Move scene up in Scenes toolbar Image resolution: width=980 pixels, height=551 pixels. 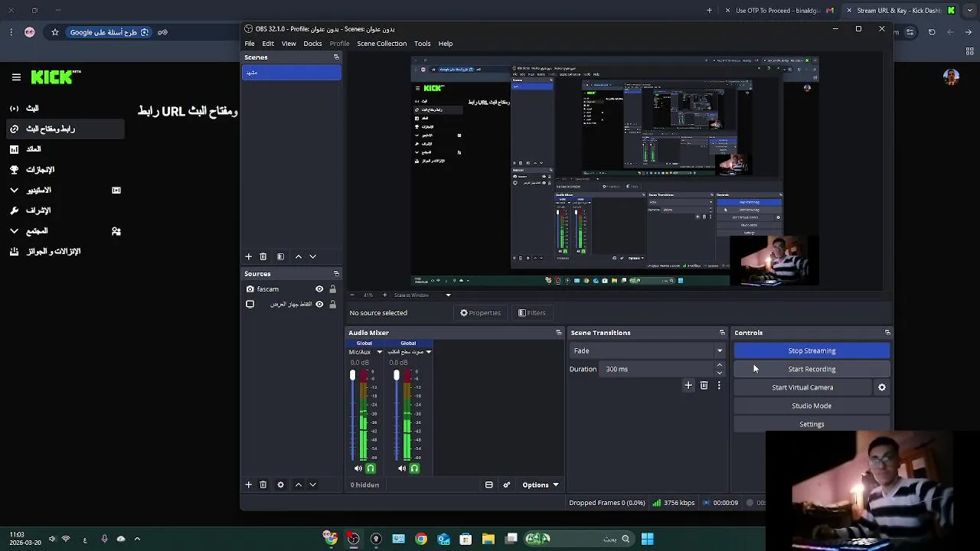tap(299, 256)
